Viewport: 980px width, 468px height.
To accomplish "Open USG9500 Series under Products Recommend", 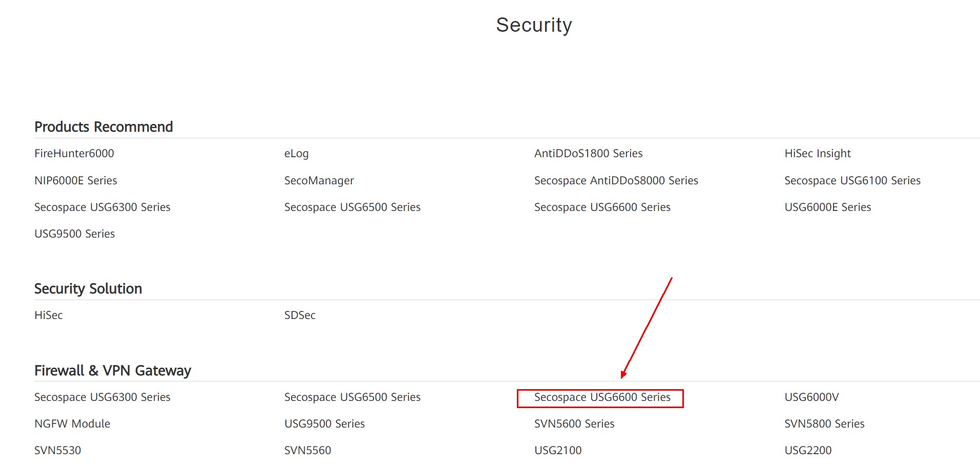I will [74, 233].
